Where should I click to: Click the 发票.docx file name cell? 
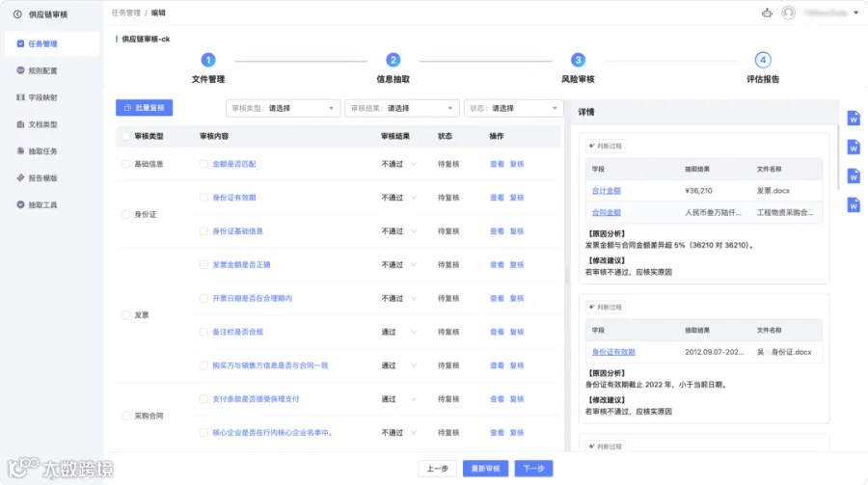[773, 191]
